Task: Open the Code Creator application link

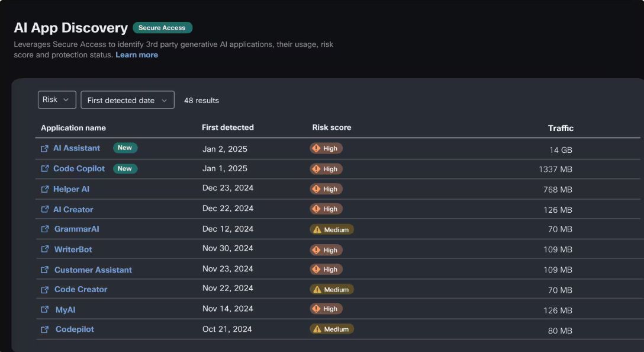Action: click(81, 290)
